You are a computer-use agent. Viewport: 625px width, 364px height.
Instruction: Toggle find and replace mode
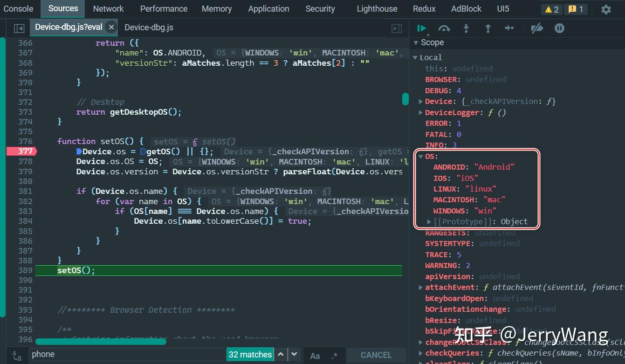17,355
